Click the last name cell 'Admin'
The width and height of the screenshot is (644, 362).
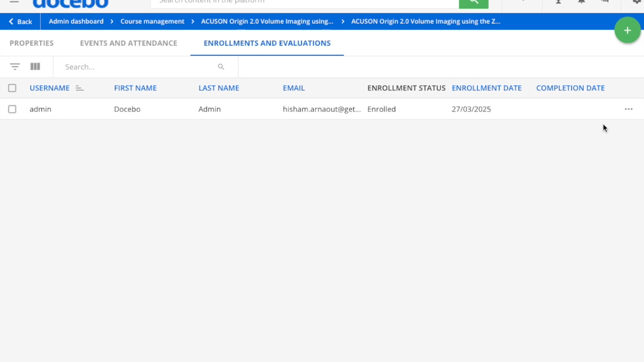pyautogui.click(x=210, y=109)
